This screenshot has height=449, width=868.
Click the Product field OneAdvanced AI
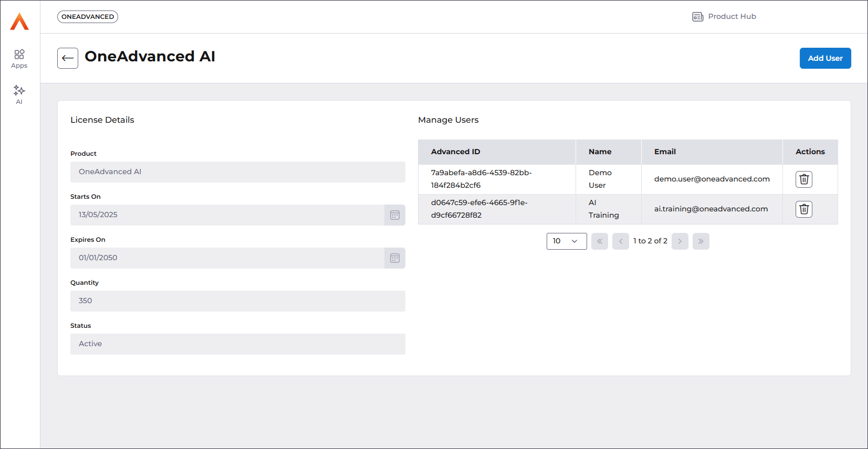(238, 172)
